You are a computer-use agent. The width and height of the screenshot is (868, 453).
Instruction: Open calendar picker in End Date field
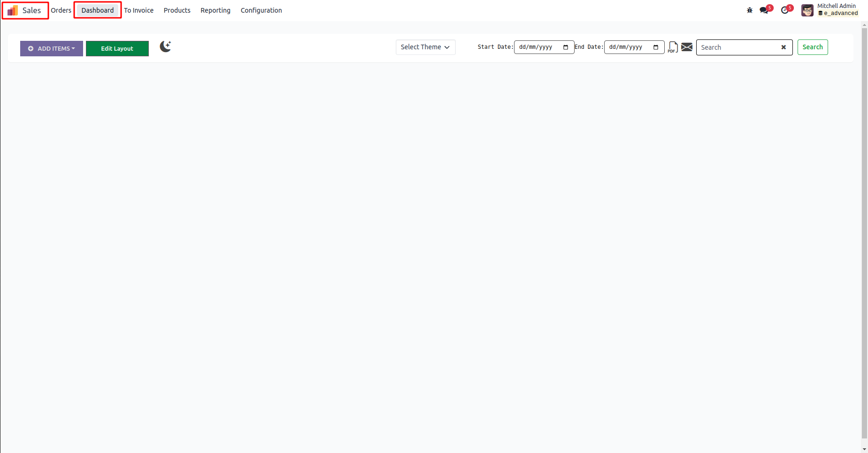(x=656, y=47)
